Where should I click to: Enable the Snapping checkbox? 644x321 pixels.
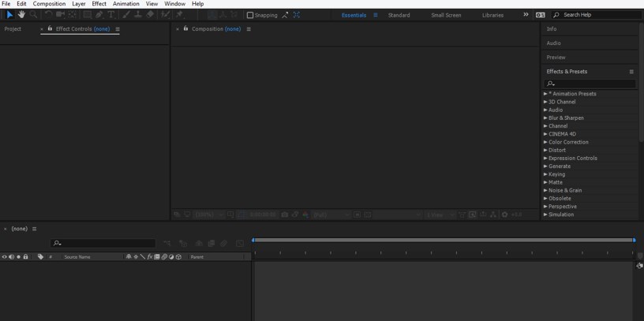249,15
